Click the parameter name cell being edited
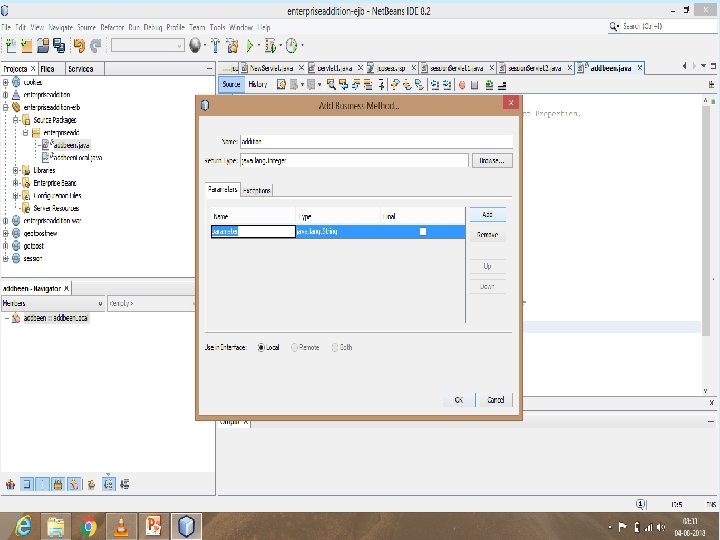Screen dimensions: 720x540 click(253, 231)
